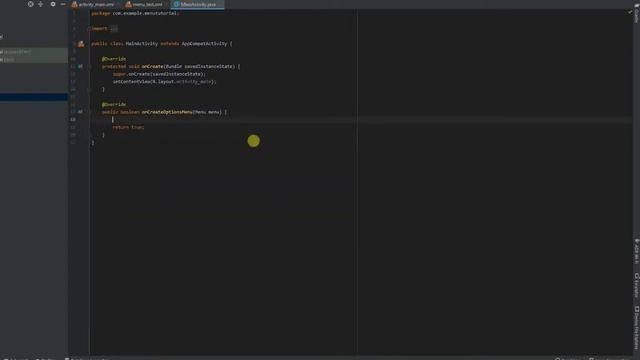Click on super.onCreate(savedInstanceState) line
The image size is (640, 360).
tap(160, 74)
